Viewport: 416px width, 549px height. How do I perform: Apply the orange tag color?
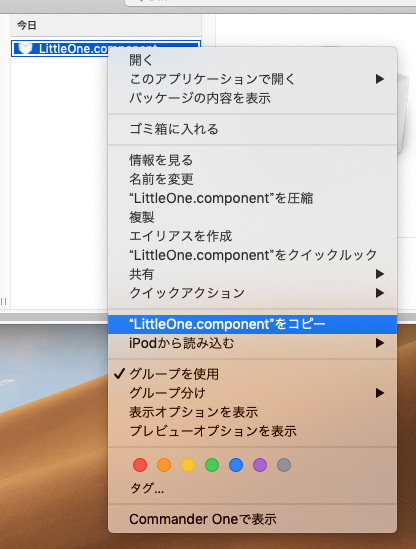[164, 465]
